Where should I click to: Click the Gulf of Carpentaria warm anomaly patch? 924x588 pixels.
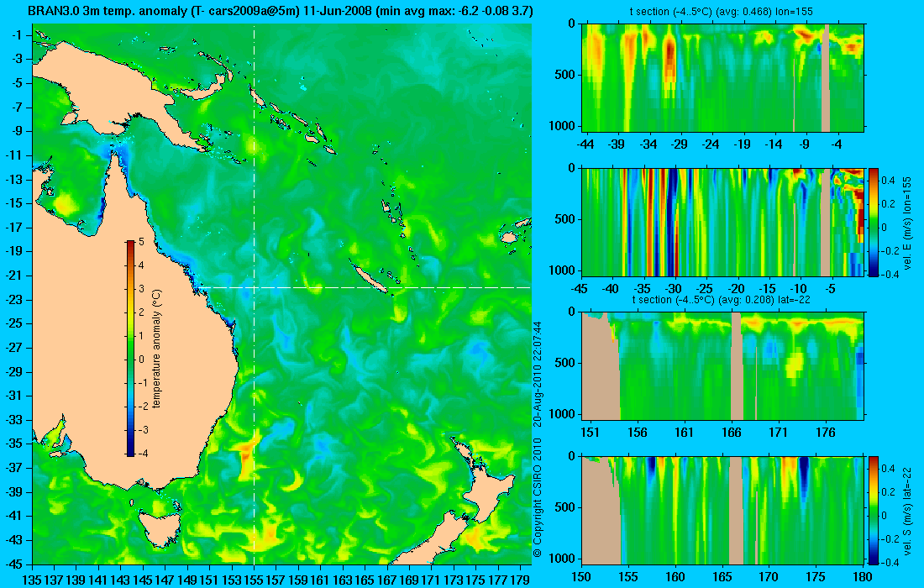[x=66, y=205]
